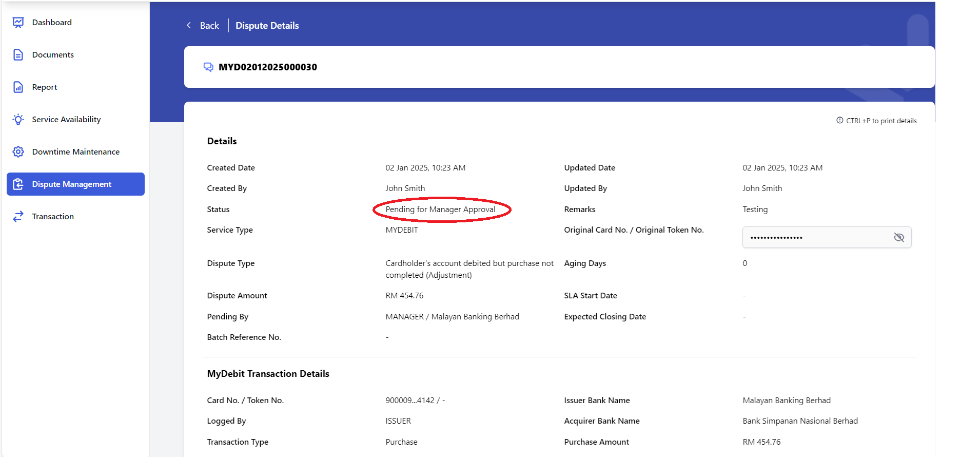Click the Dispute Details header label

tap(267, 26)
